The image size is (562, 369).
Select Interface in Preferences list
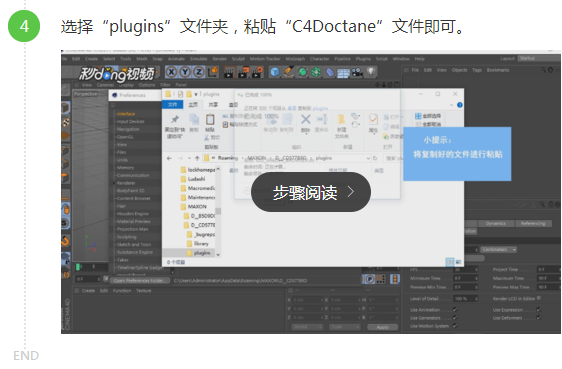126,114
